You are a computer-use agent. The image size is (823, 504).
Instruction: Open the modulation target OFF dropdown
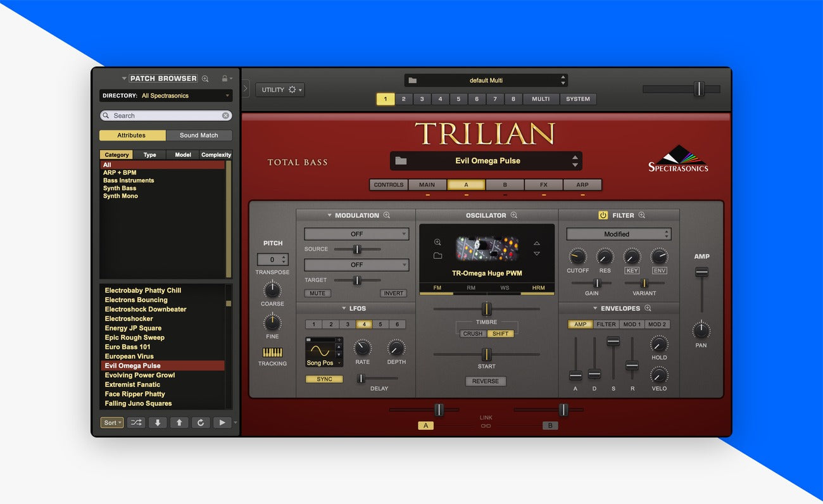(x=356, y=265)
